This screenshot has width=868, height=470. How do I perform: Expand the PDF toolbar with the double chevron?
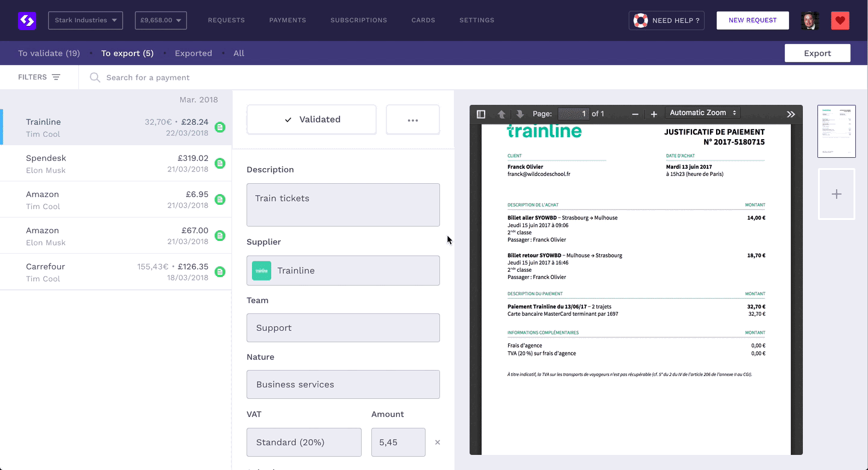click(x=790, y=113)
